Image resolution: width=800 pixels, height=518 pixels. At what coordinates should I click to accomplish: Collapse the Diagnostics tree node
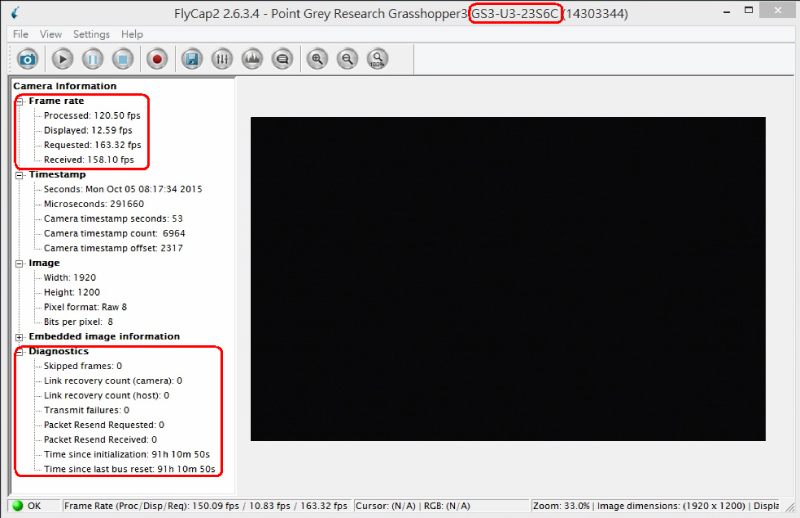pos(20,352)
